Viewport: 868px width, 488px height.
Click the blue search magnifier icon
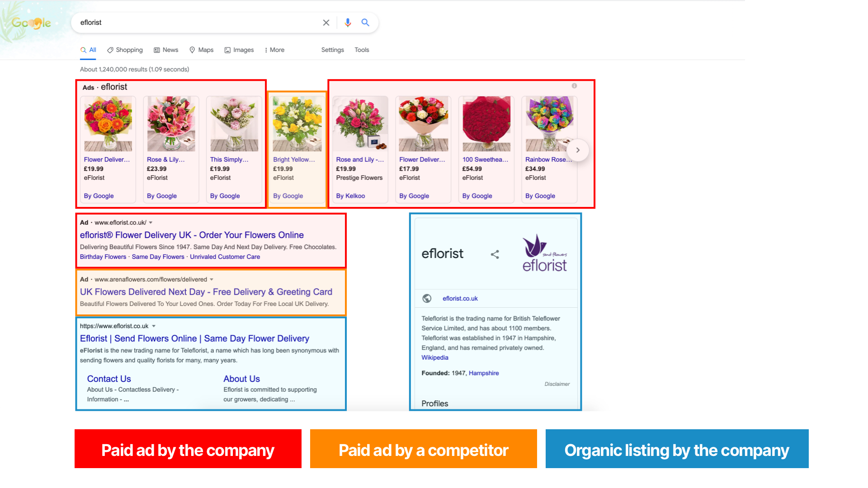click(365, 23)
